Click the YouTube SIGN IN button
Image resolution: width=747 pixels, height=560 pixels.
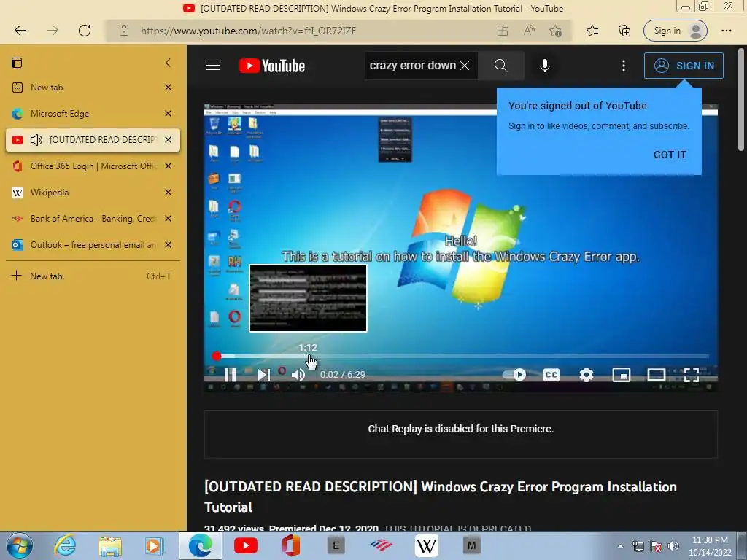point(684,66)
